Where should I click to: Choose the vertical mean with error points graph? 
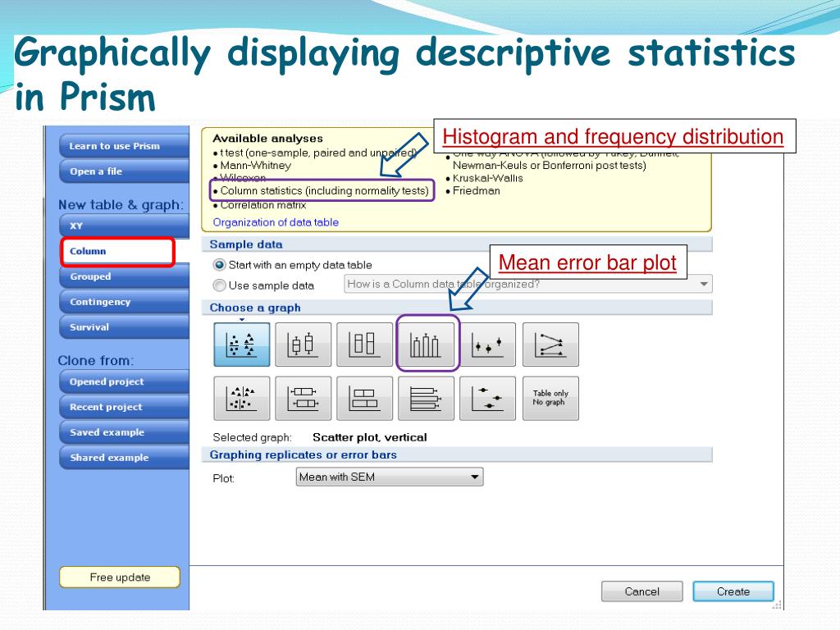point(488,345)
